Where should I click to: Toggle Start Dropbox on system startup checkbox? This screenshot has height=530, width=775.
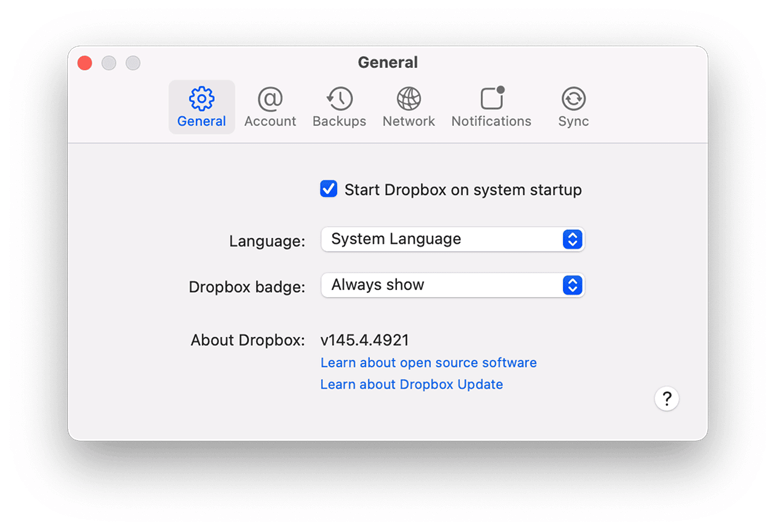pos(329,189)
